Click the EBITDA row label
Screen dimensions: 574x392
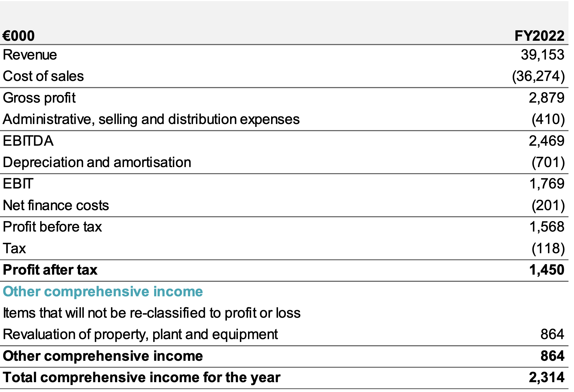click(x=28, y=141)
